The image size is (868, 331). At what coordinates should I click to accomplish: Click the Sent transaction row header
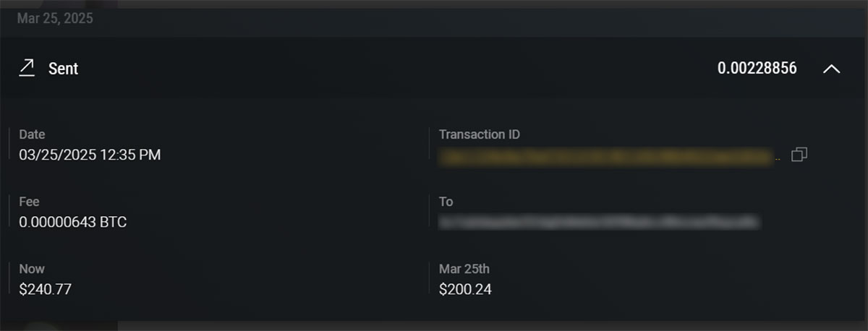[434, 69]
